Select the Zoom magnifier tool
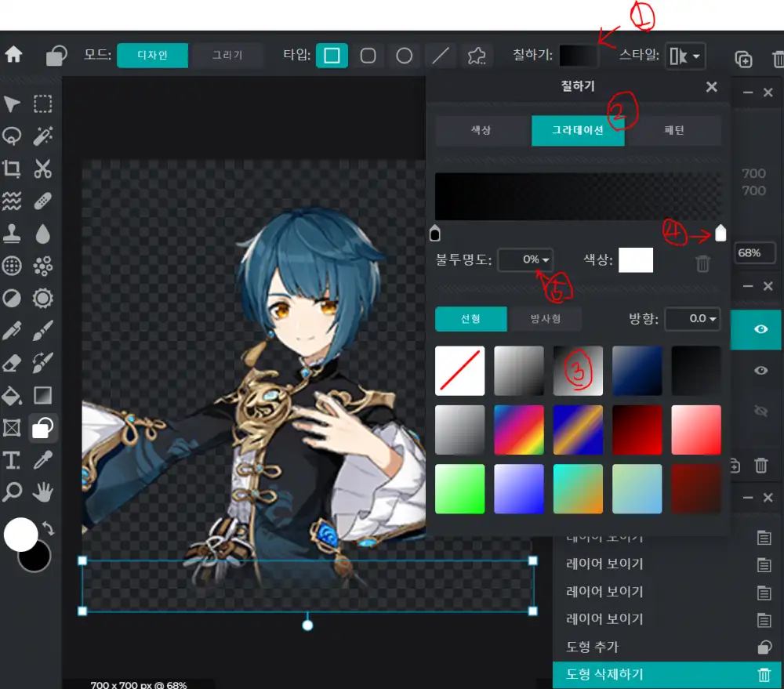784x689 pixels. pos(12,492)
